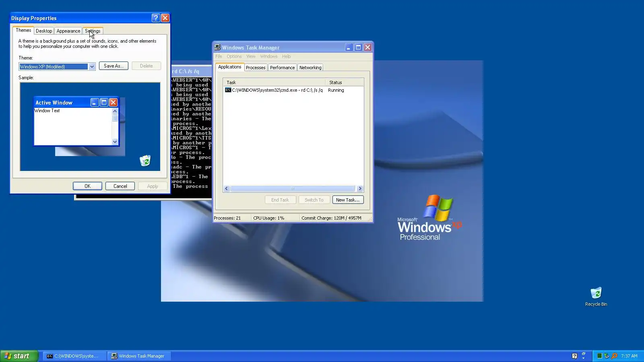
Task: Click the Apply button in Display Properties
Action: (153, 186)
